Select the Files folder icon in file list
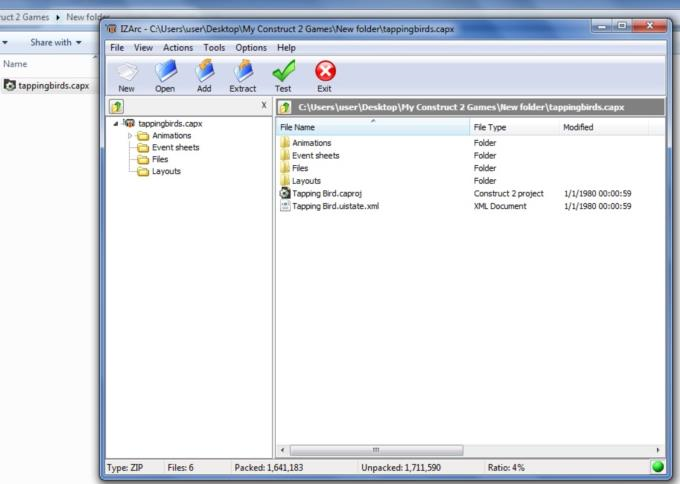Image resolution: width=680 pixels, height=484 pixels. click(285, 168)
